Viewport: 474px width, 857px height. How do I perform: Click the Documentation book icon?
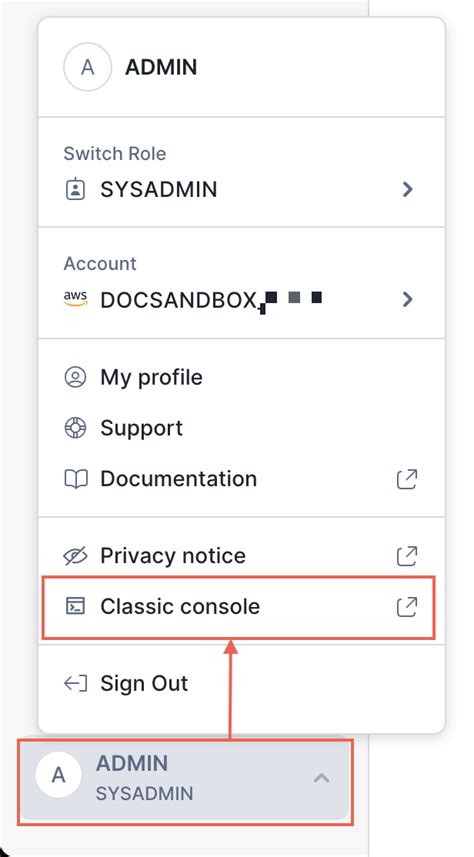[75, 479]
